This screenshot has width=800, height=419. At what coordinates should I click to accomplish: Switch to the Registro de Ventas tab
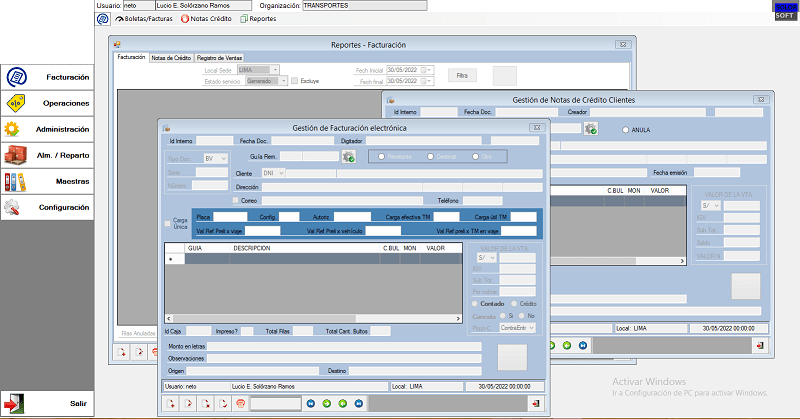(219, 58)
